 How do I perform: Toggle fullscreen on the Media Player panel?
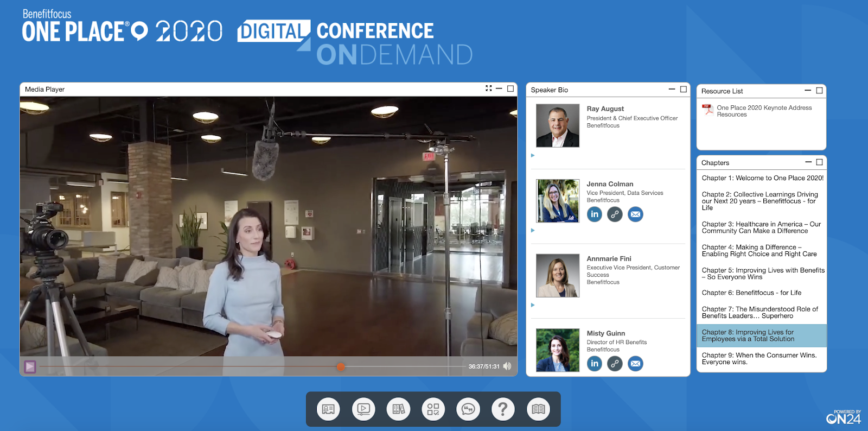489,88
